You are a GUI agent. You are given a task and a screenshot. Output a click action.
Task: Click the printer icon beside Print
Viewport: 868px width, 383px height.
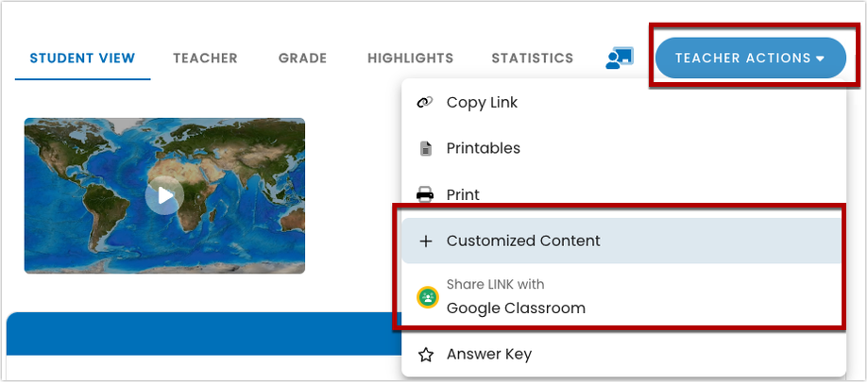425,195
